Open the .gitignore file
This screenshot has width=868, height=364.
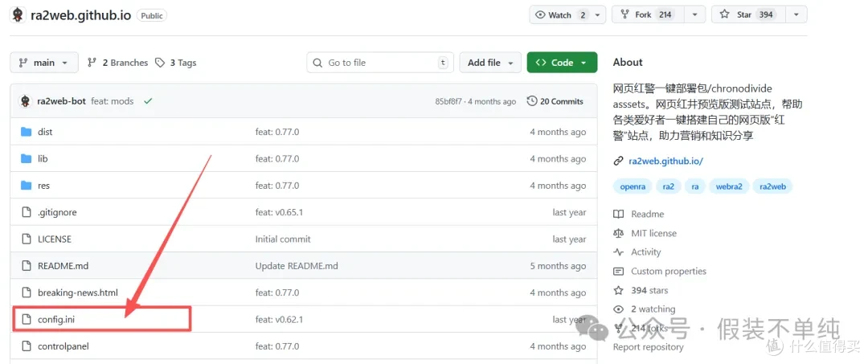(x=57, y=212)
